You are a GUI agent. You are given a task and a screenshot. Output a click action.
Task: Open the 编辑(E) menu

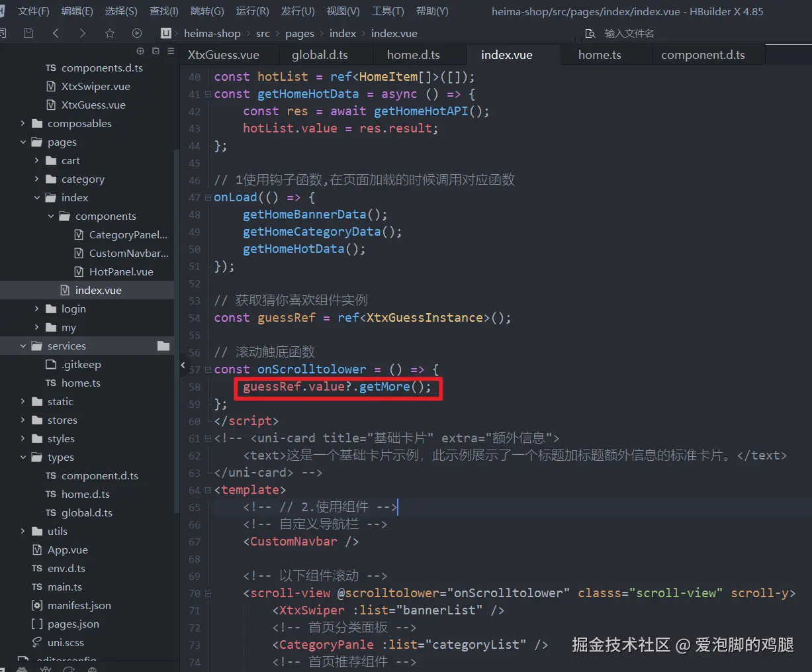[x=77, y=11]
